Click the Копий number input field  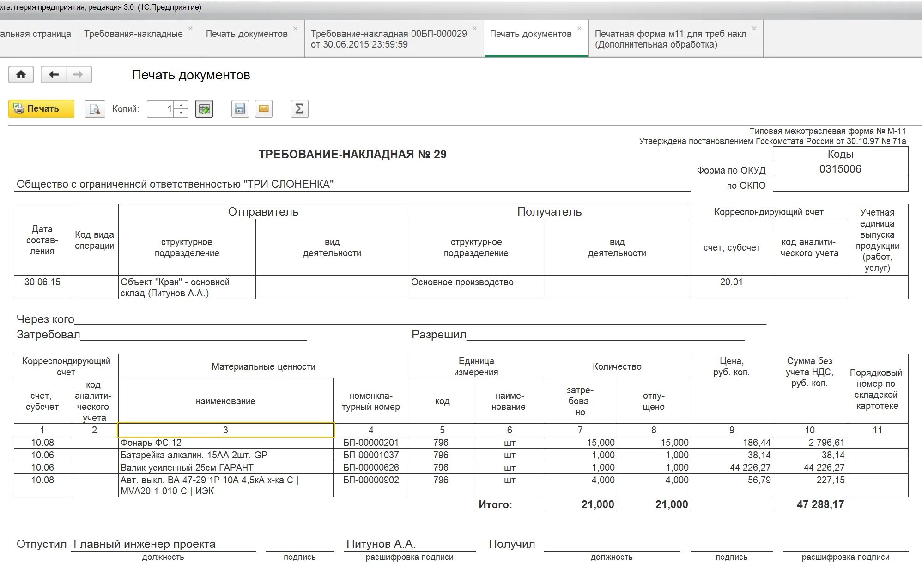(160, 109)
